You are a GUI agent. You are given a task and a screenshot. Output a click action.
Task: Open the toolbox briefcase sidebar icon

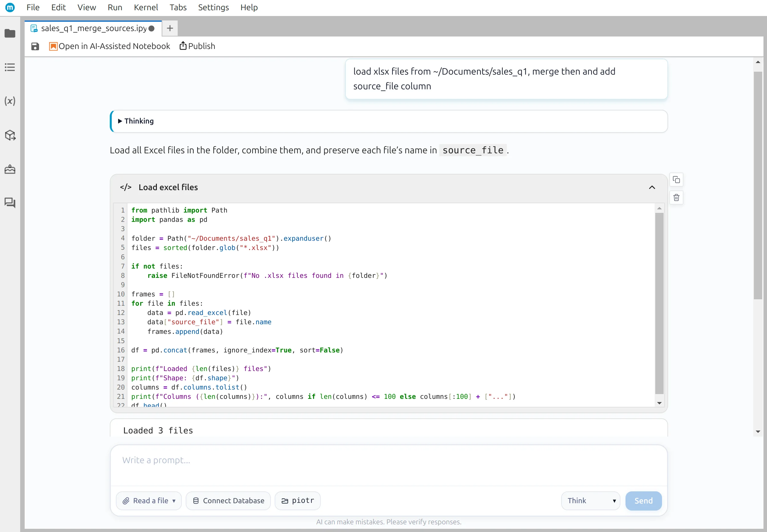point(10,169)
